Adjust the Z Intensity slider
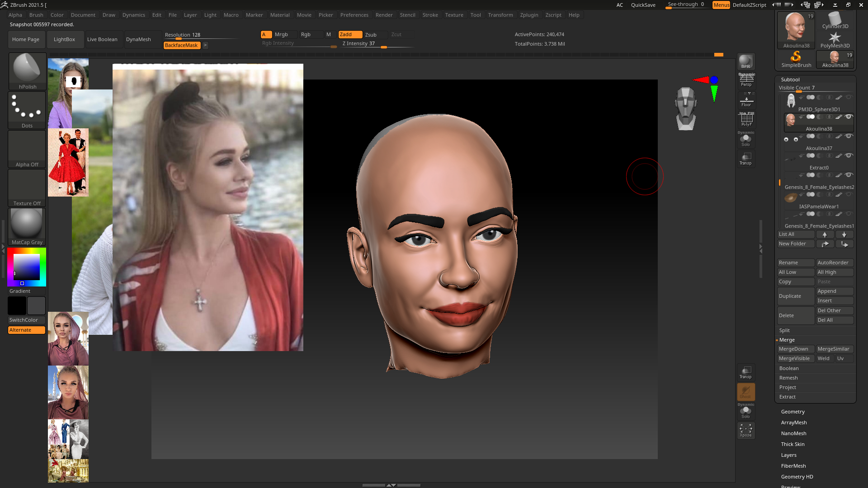 tap(377, 44)
